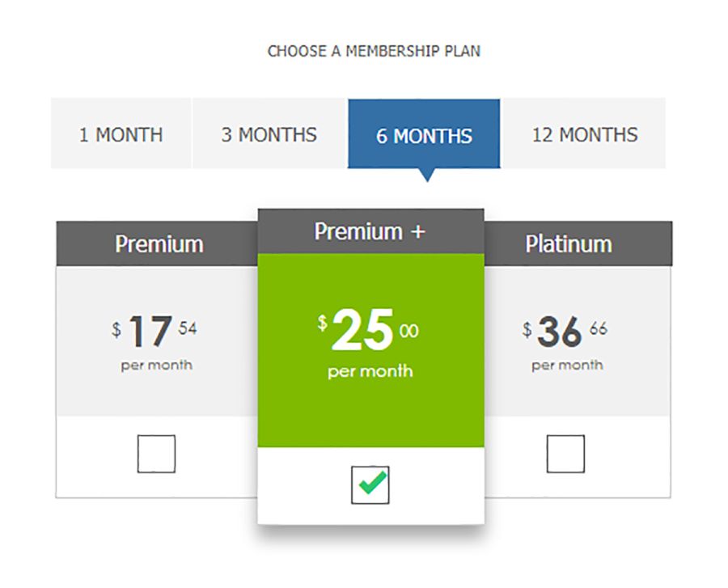Click the per month label under Premium
Screen dimensions: 728x588
[156, 366]
